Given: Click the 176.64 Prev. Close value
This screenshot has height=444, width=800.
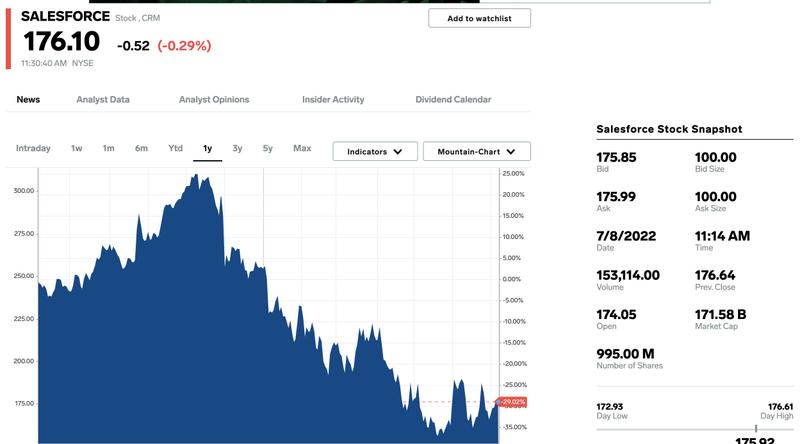Looking at the screenshot, I should (715, 275).
